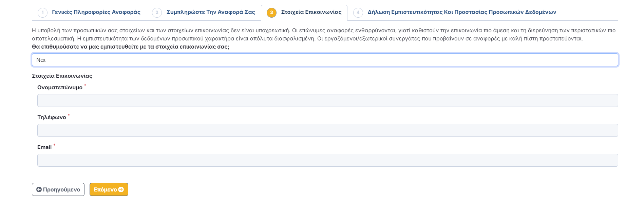Click the Email field label
The width and height of the screenshot is (644, 202).
pyautogui.click(x=44, y=147)
